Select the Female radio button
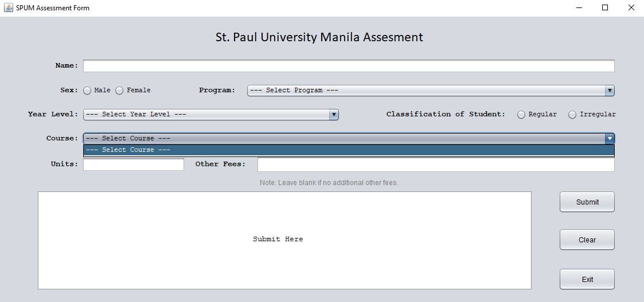The width and height of the screenshot is (644, 302). point(119,91)
